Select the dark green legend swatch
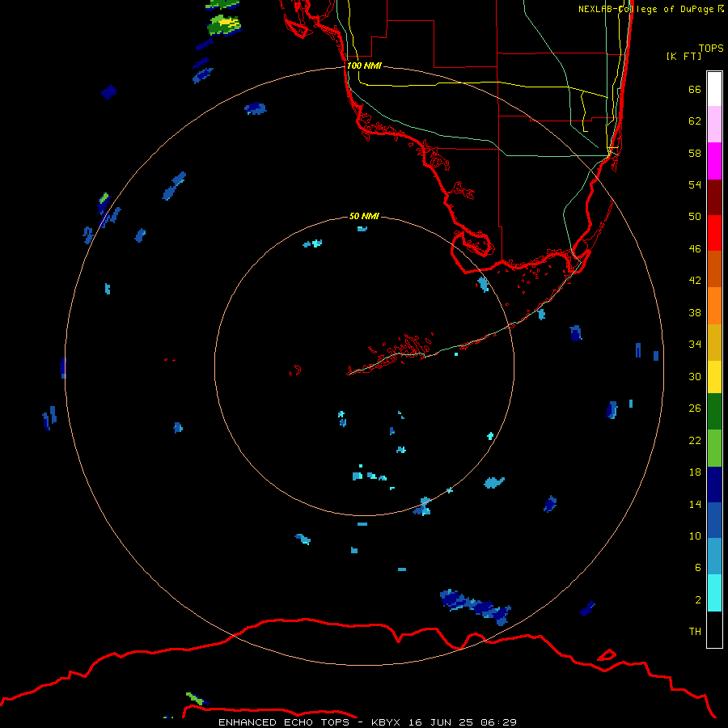Image resolution: width=728 pixels, height=728 pixels. [x=714, y=412]
